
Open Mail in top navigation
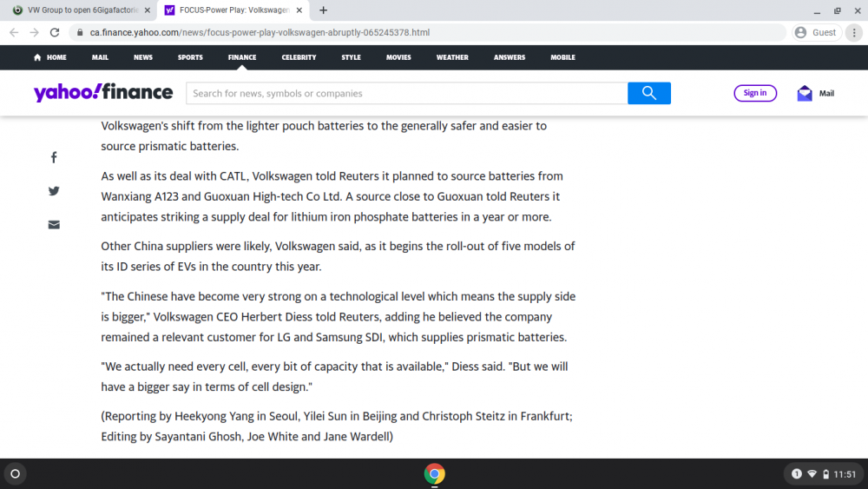100,57
